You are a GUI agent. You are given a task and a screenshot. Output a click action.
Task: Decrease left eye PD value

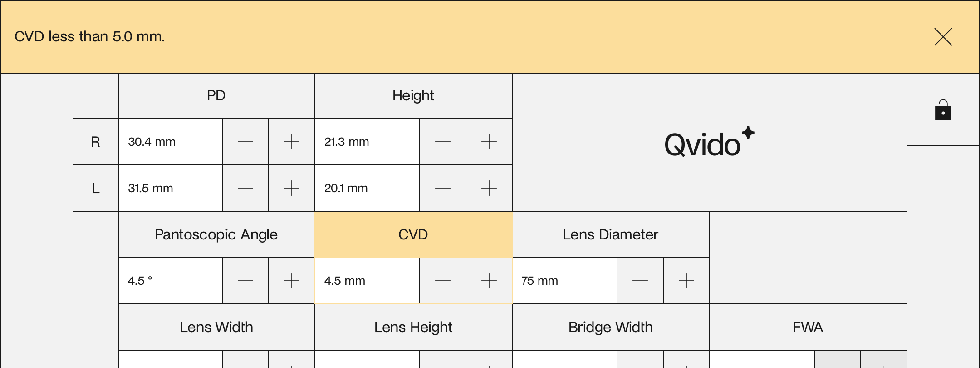click(x=245, y=188)
